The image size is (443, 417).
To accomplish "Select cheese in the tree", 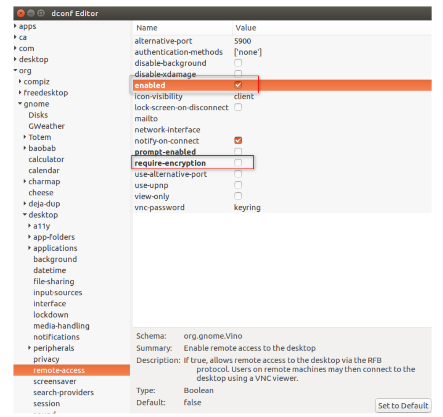I will tap(41, 193).
